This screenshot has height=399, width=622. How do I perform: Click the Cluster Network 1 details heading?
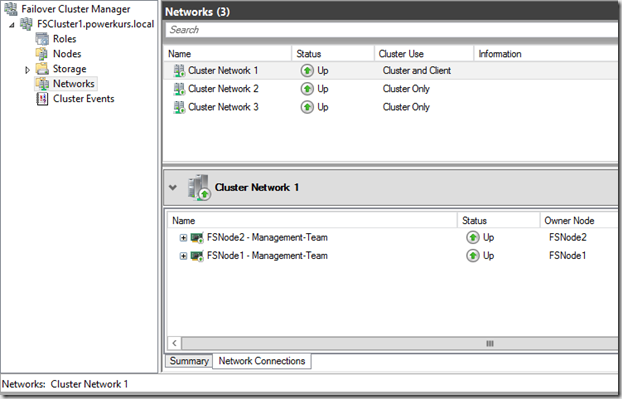pos(257,187)
